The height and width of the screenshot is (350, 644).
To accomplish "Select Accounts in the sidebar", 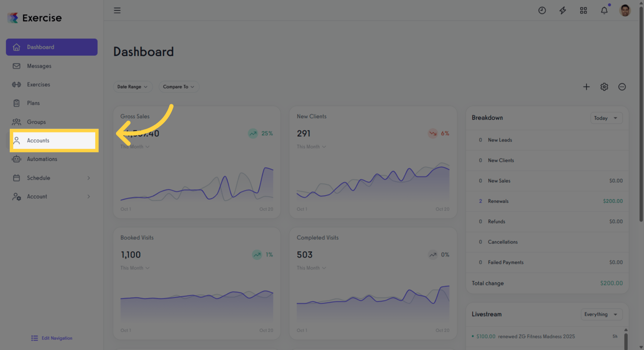I will tap(38, 140).
